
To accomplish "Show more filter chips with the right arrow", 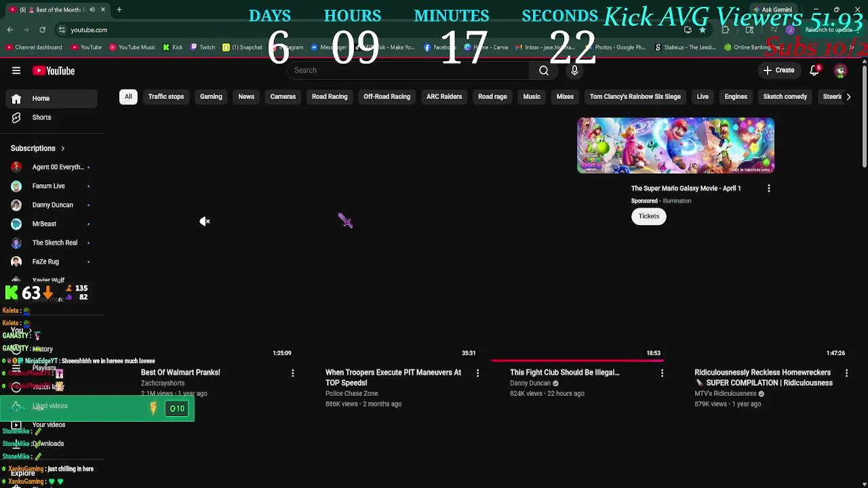I will coord(848,97).
